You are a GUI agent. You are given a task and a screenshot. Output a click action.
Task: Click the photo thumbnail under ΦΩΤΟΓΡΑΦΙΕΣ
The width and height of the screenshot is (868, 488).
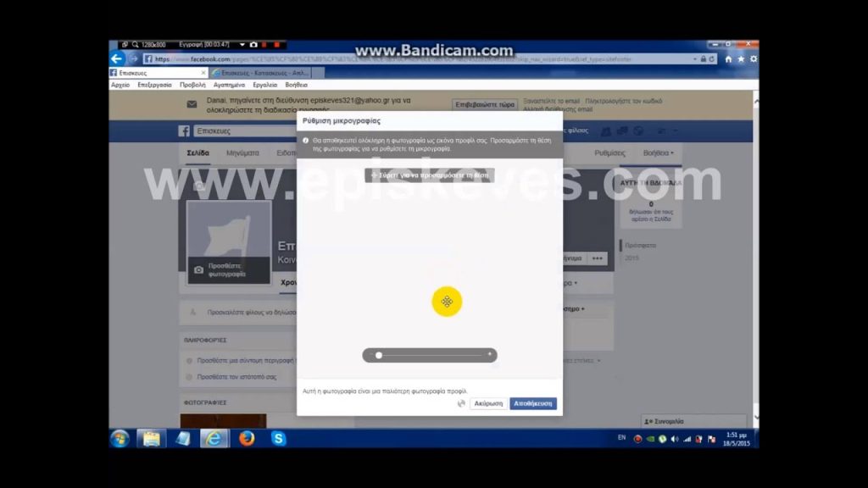223,420
